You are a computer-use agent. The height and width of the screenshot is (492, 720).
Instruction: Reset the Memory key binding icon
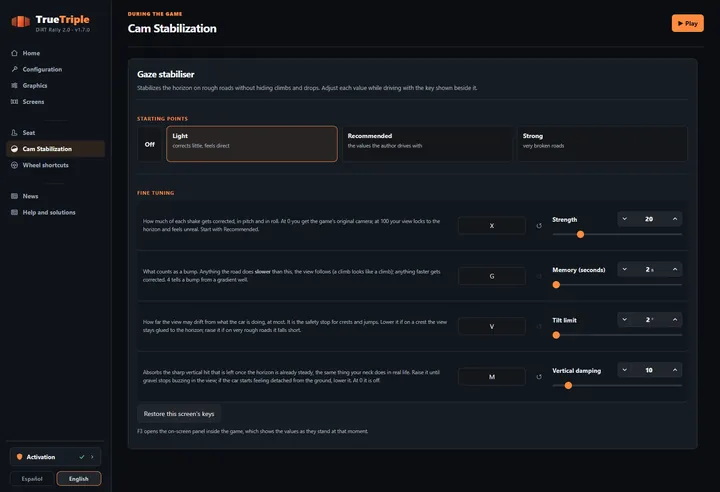point(539,277)
